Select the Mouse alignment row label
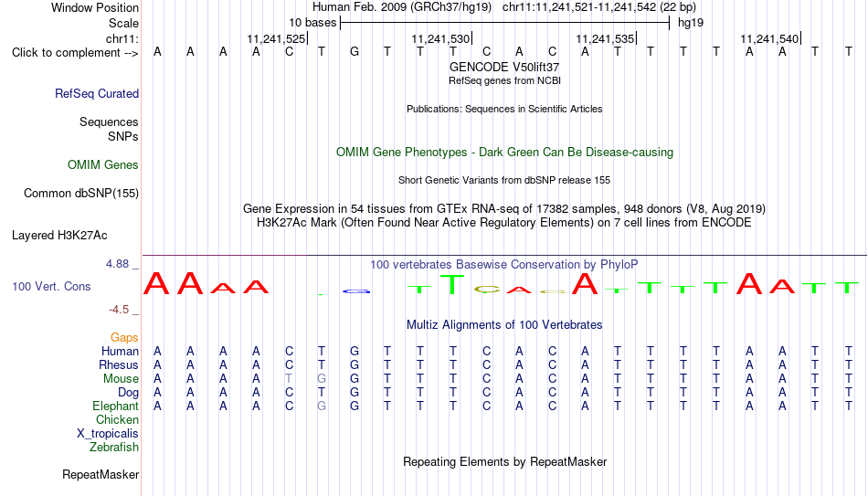This screenshot has width=868, height=496. coord(121,379)
